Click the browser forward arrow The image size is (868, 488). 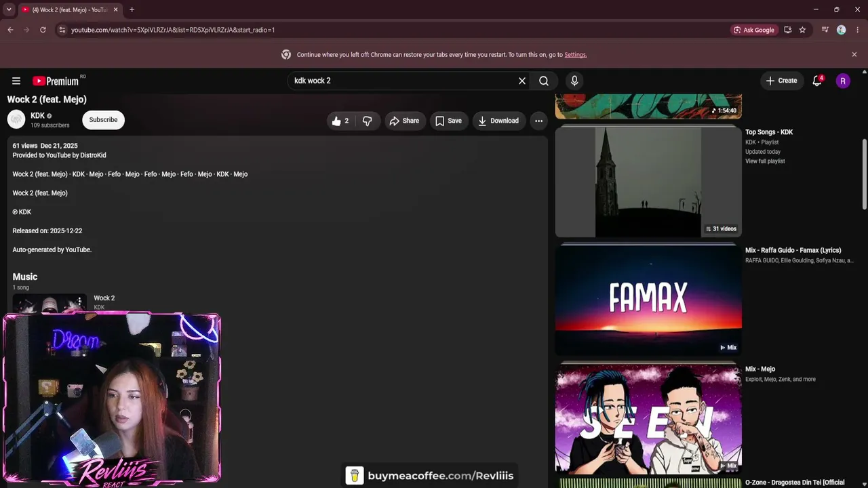coord(26,30)
